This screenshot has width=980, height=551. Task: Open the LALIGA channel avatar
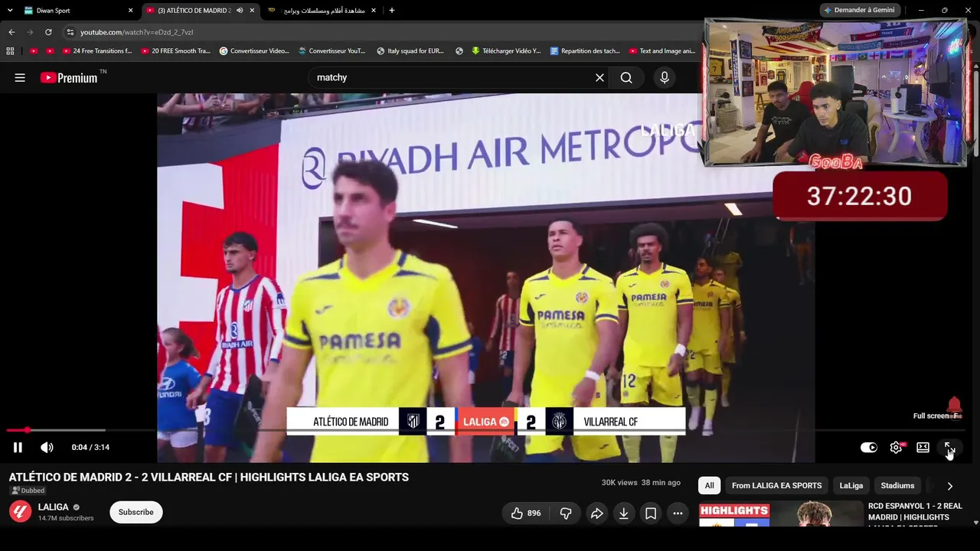coord(20,512)
